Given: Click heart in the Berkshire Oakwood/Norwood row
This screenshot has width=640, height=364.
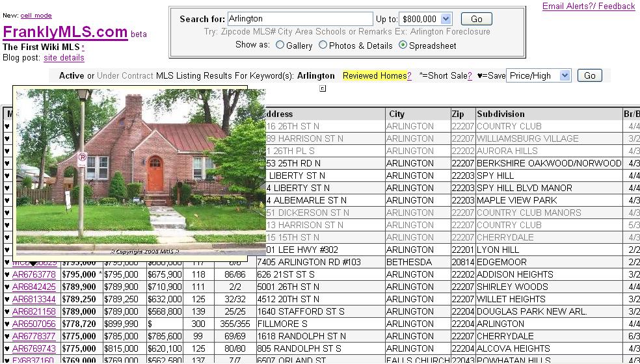Looking at the screenshot, I should pos(7,163).
